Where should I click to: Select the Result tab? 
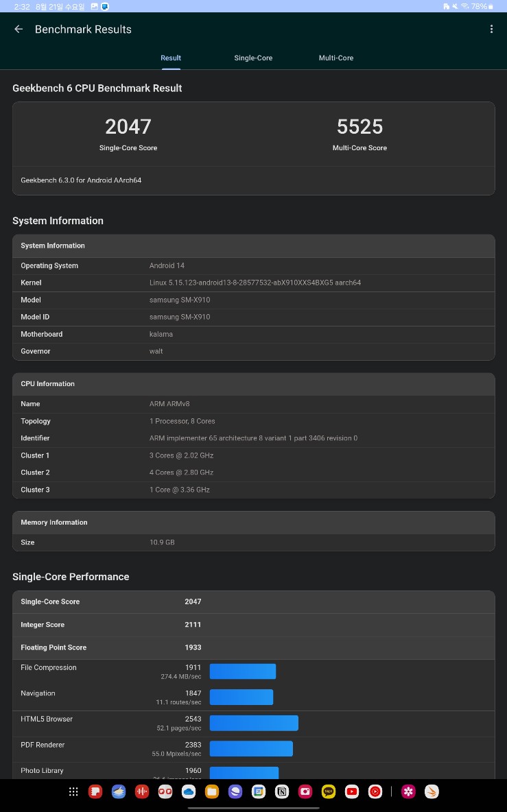[171, 58]
